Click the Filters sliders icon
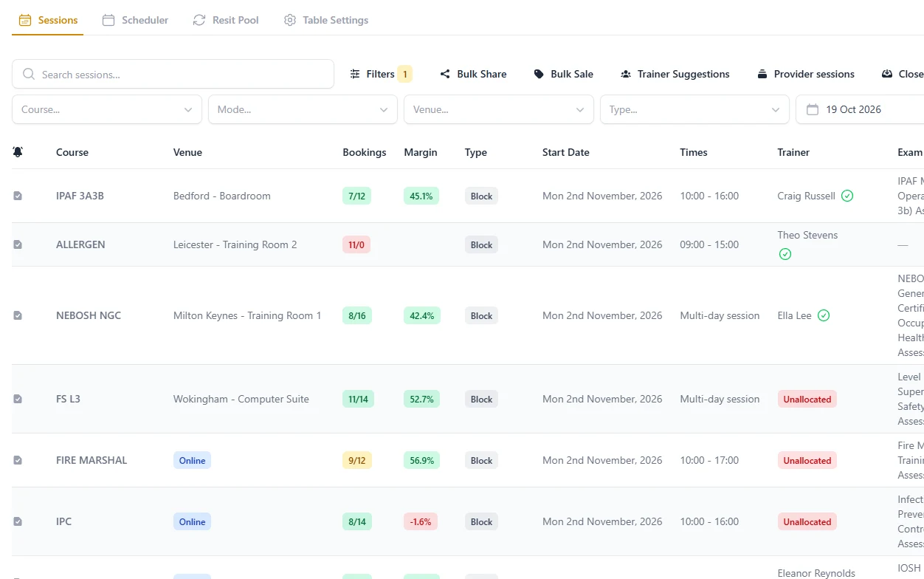 (x=355, y=74)
